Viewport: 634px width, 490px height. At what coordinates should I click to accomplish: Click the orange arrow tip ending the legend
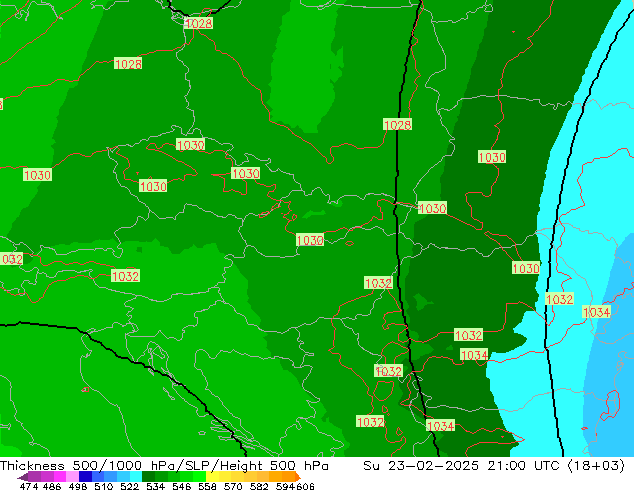point(298,477)
